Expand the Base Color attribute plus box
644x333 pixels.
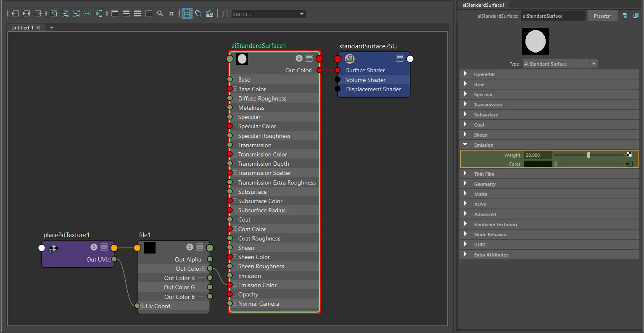click(x=235, y=89)
